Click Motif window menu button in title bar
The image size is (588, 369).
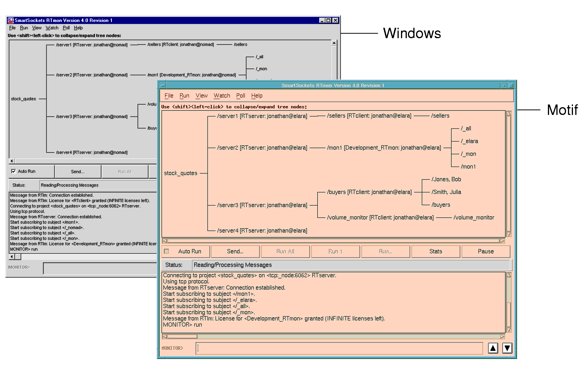(x=163, y=86)
